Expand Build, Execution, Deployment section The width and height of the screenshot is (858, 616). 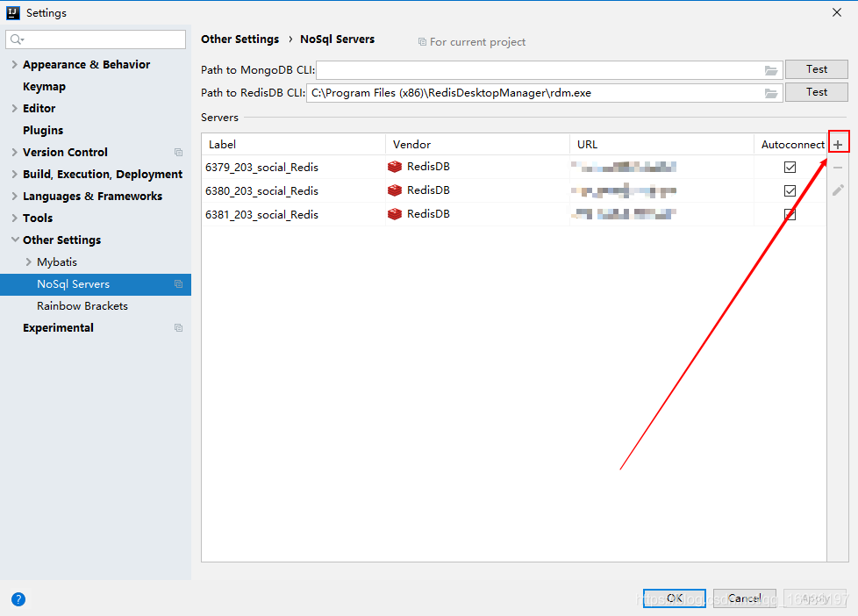pyautogui.click(x=15, y=174)
